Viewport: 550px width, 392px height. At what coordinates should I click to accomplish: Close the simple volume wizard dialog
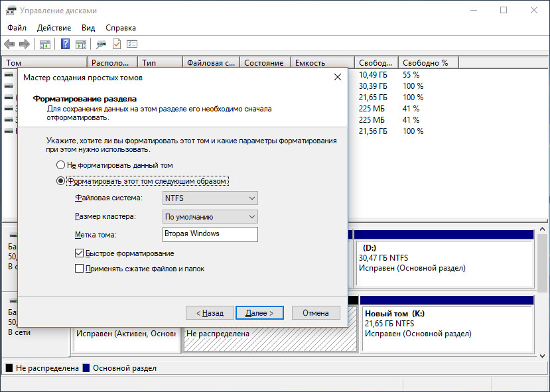coord(338,77)
